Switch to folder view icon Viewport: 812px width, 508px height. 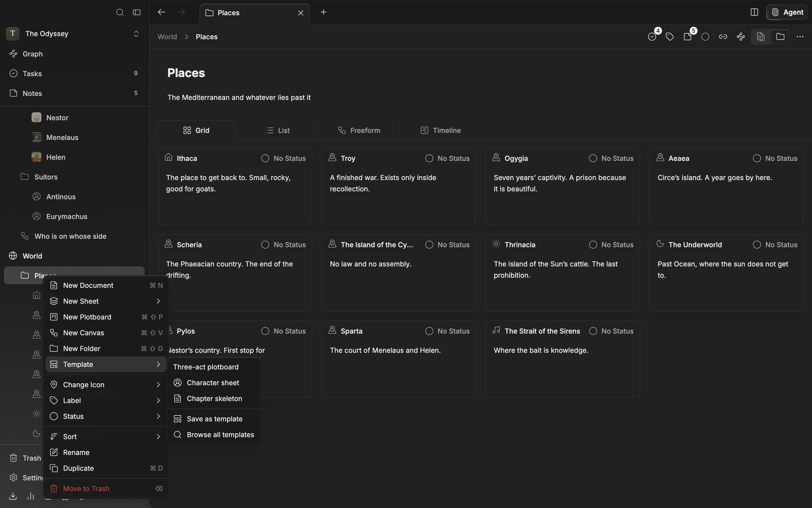(x=780, y=37)
